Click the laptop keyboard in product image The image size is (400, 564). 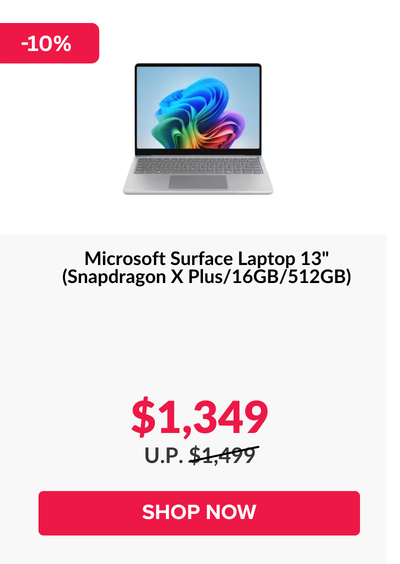coord(198,166)
